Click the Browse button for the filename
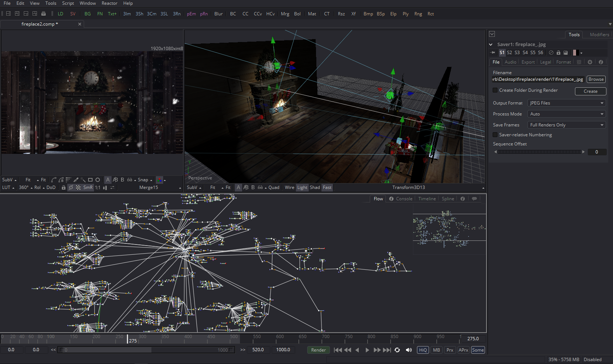Viewport: 613px width, 364px height. tap(596, 79)
